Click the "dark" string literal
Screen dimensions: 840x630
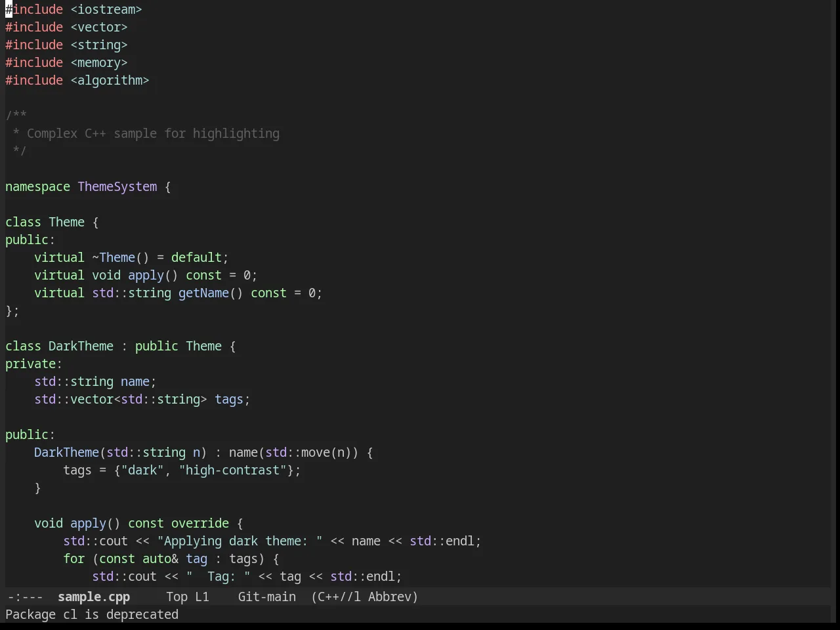[142, 470]
